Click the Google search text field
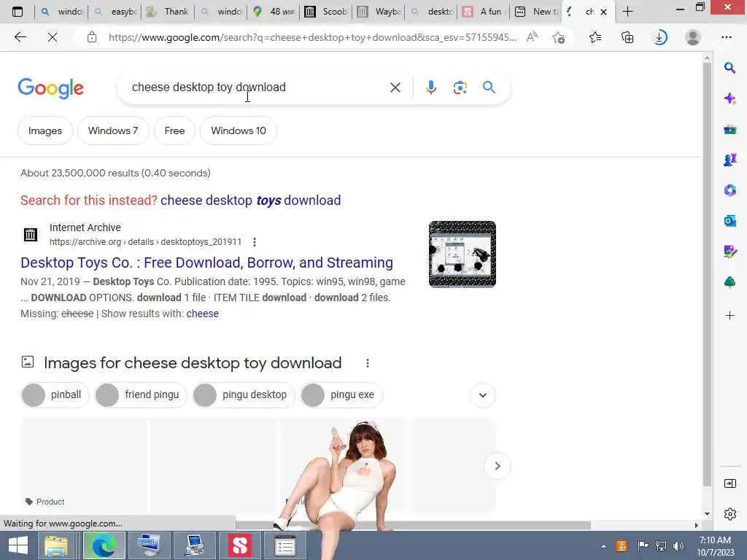 tap(258, 87)
